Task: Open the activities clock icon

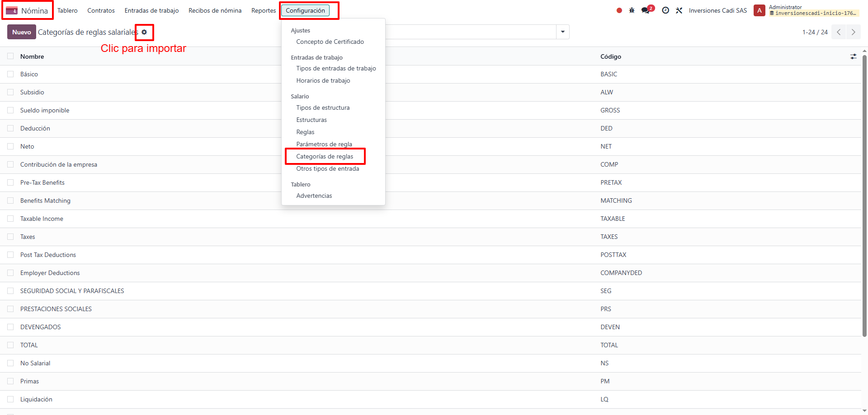Action: (665, 10)
